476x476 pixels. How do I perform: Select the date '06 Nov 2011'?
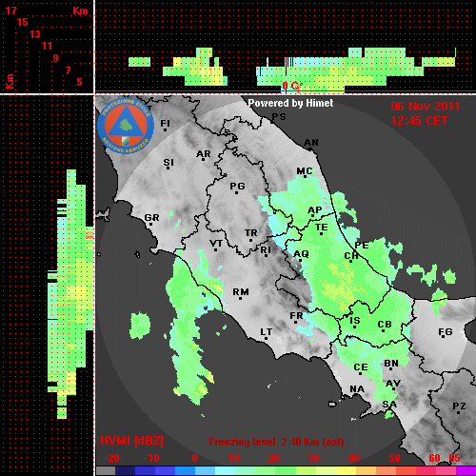[x=426, y=107]
